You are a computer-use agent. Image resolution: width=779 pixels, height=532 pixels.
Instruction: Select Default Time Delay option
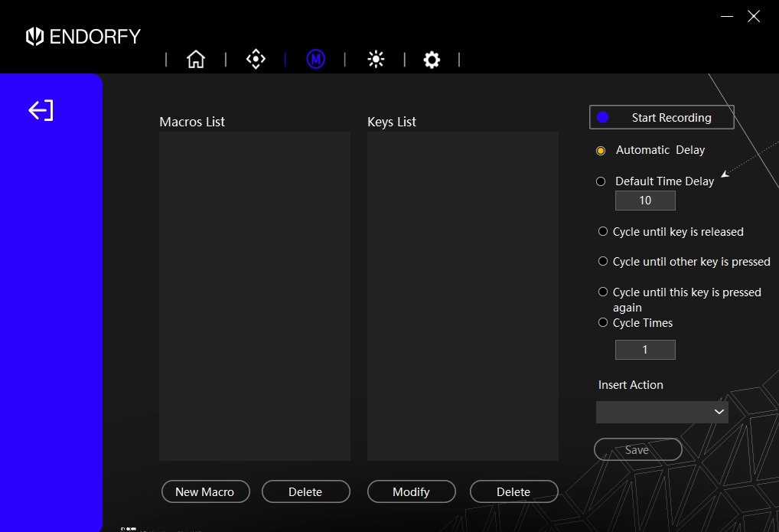[601, 181]
